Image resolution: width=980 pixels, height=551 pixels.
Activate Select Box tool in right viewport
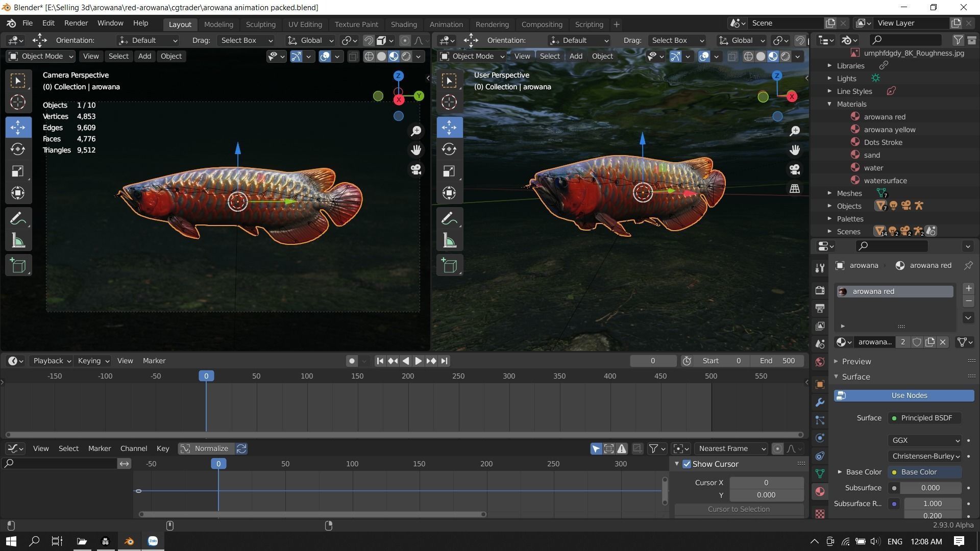pyautogui.click(x=449, y=81)
